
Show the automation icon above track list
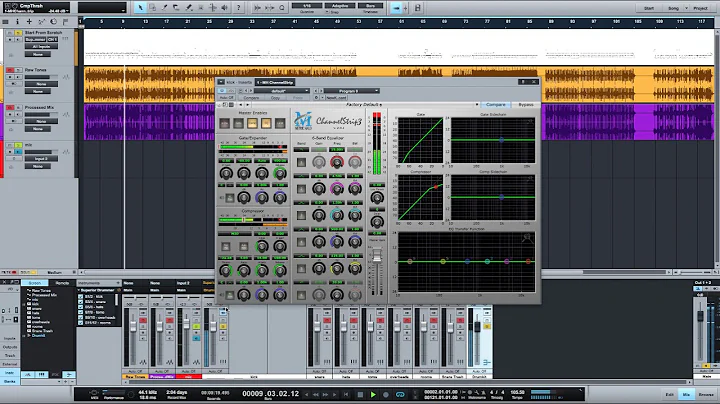[41, 22]
